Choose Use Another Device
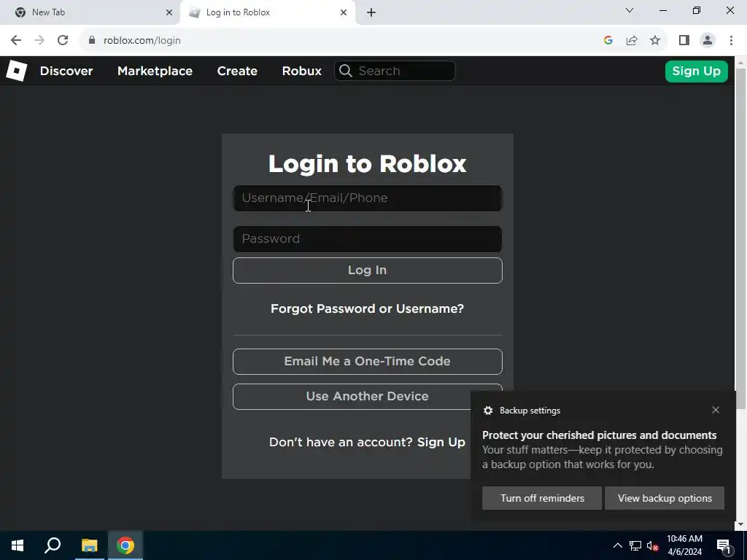 click(368, 397)
